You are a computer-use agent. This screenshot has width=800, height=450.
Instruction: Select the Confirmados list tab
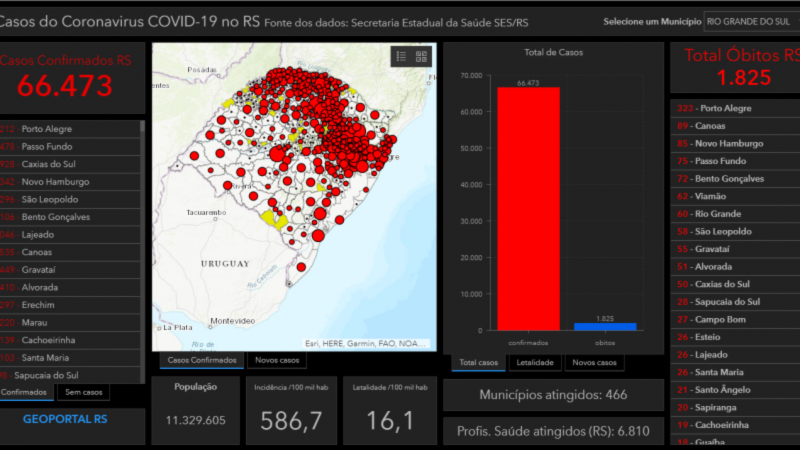(x=23, y=392)
